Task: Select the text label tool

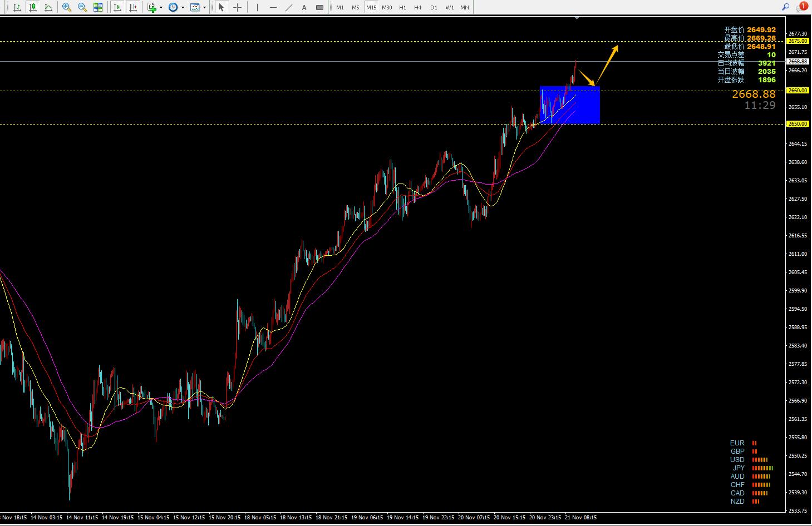Action: (x=304, y=7)
